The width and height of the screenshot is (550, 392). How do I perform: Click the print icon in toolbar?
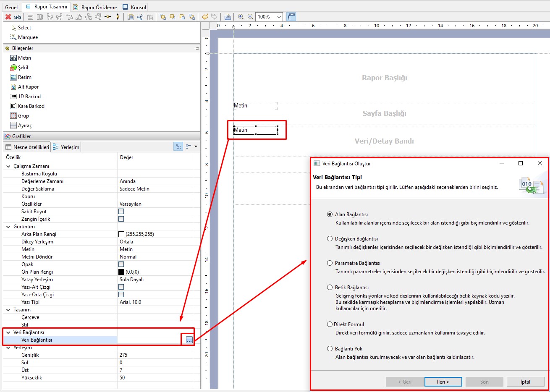[228, 17]
